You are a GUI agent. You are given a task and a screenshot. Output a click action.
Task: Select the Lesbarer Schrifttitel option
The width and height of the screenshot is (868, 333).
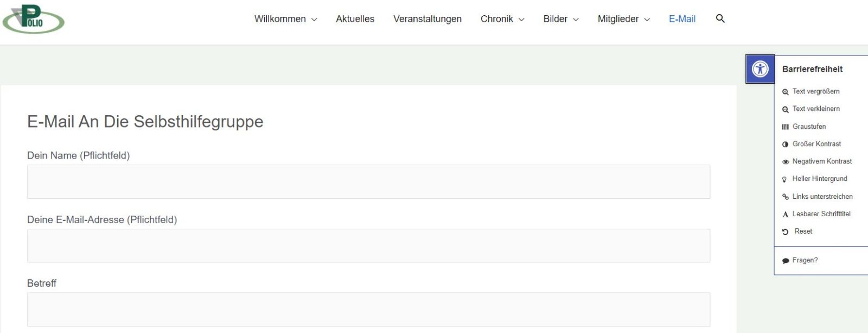click(821, 214)
